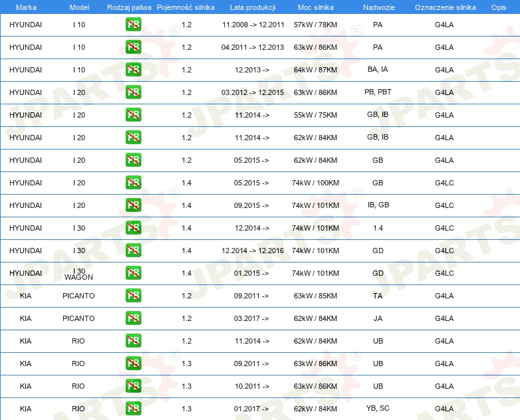Screen dimensions: 520x420
Task: Click the Pojemność silnika column header
Action: click(186, 7)
